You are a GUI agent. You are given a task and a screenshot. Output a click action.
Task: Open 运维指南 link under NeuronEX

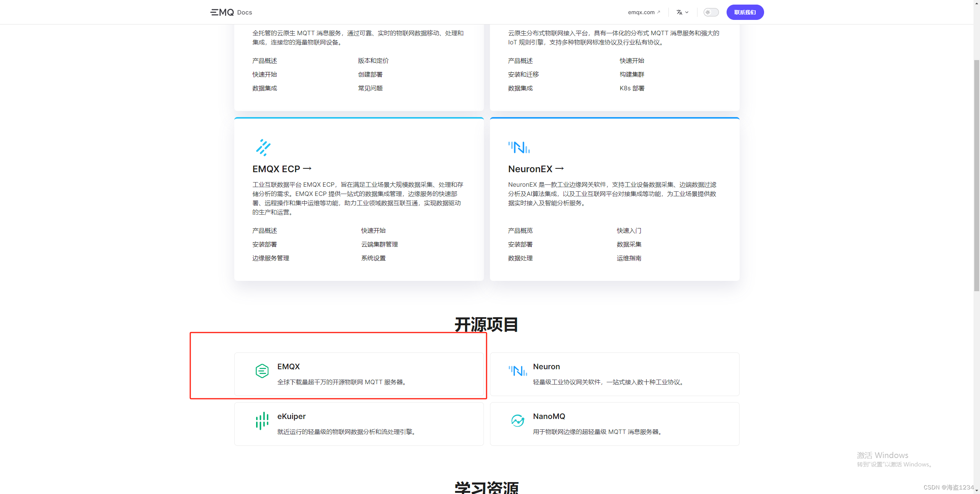pyautogui.click(x=629, y=258)
